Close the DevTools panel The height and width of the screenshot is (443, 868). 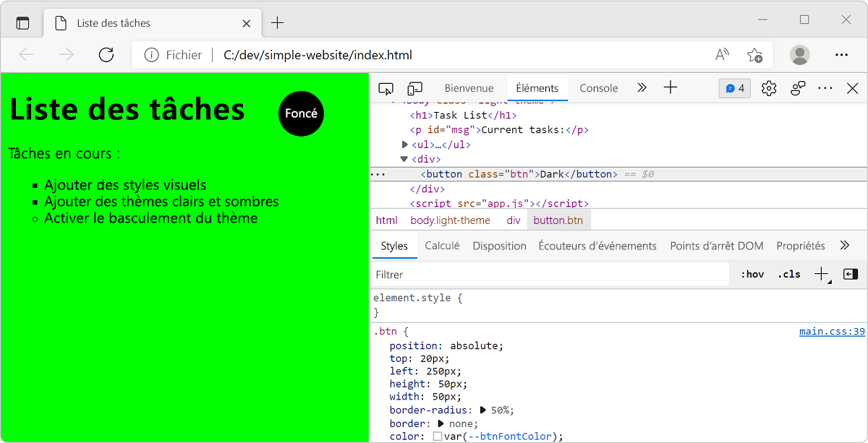(x=852, y=88)
